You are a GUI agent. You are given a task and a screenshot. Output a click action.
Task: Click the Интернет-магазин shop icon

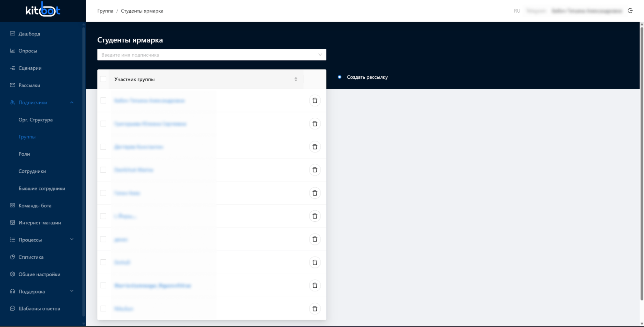click(x=13, y=222)
